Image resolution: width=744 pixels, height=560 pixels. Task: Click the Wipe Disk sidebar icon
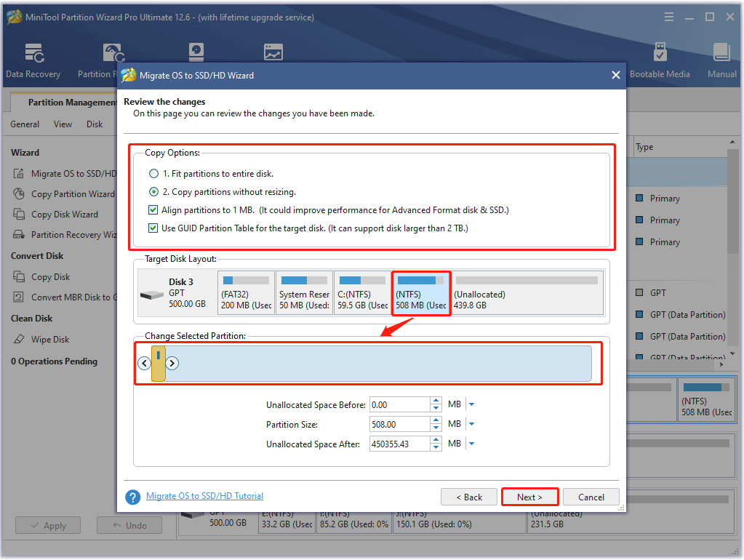point(18,339)
